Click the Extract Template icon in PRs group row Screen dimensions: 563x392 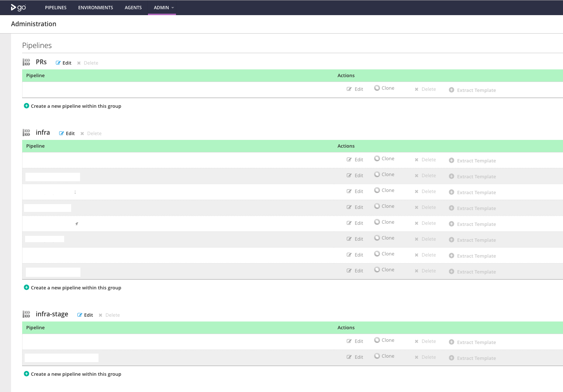point(452,90)
